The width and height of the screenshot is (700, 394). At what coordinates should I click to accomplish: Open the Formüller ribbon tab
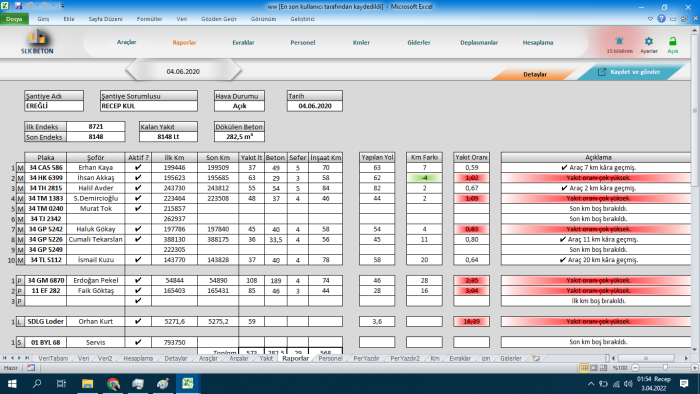(149, 19)
